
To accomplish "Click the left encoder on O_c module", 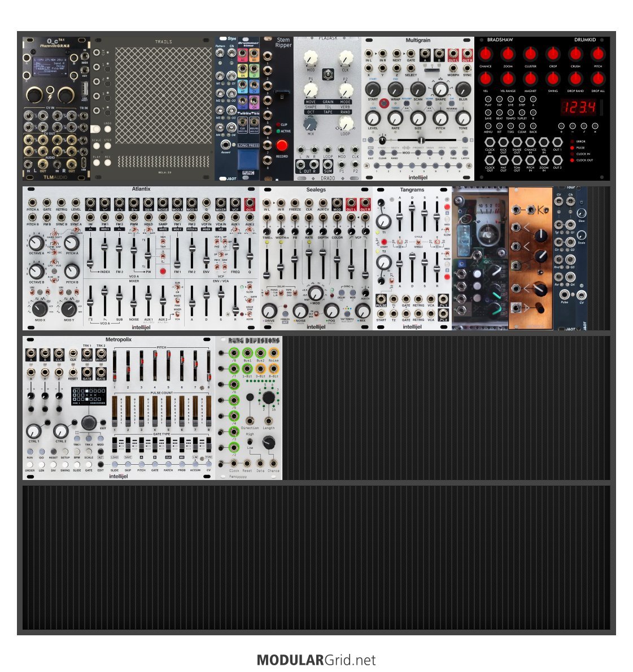I will coord(34,94).
